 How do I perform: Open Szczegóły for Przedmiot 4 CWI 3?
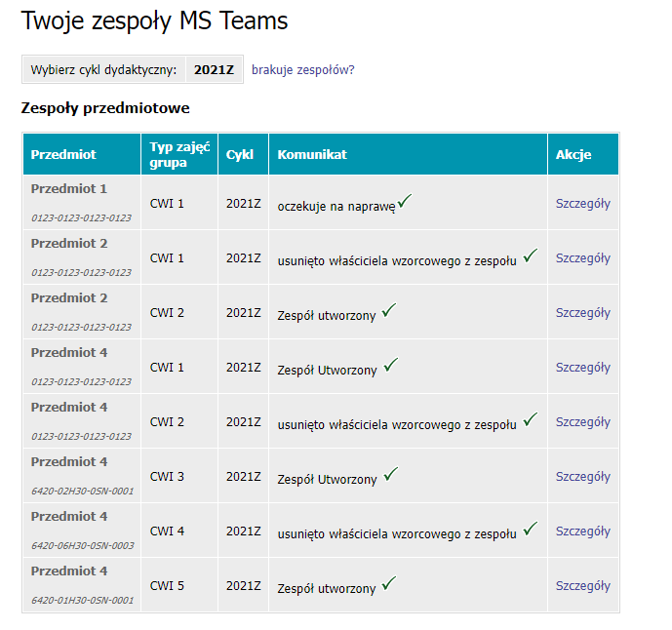[583, 477]
